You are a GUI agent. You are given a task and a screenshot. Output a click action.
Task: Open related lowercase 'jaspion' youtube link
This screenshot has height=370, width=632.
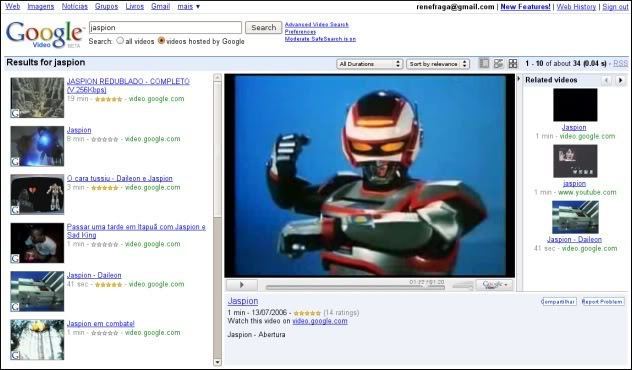coord(574,183)
